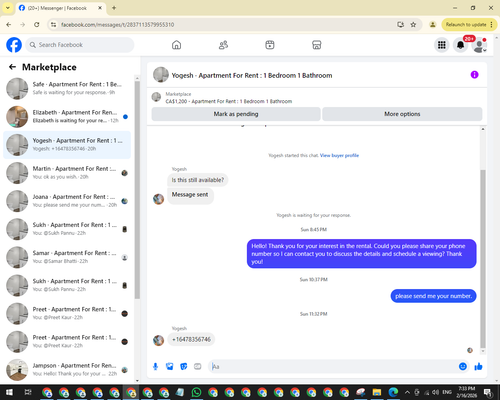Open the Elizabeth apartment conversation

(x=67, y=117)
